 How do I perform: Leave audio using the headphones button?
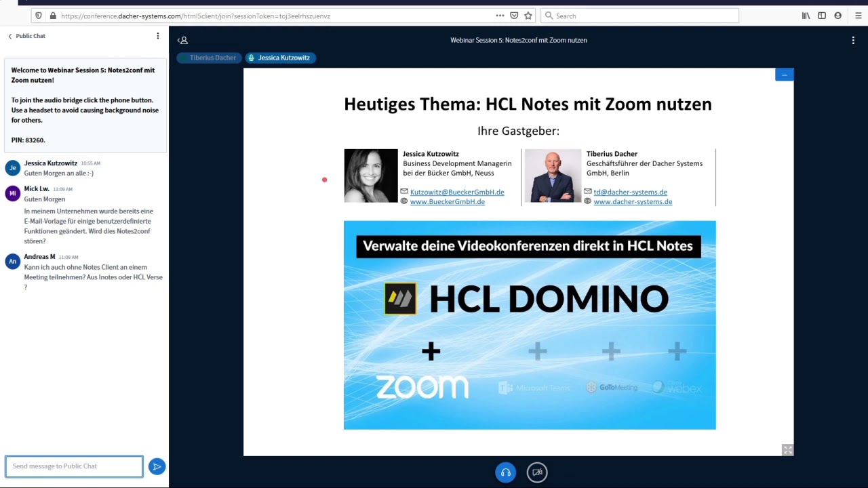505,472
